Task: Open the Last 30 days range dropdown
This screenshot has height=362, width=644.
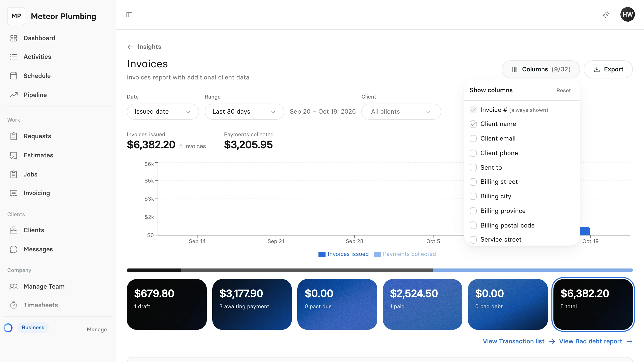Action: 244,112
